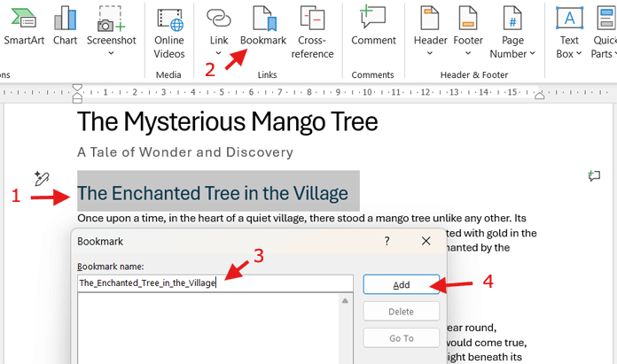
Task: Click Add in the Bookmark dialog
Action: [401, 284]
